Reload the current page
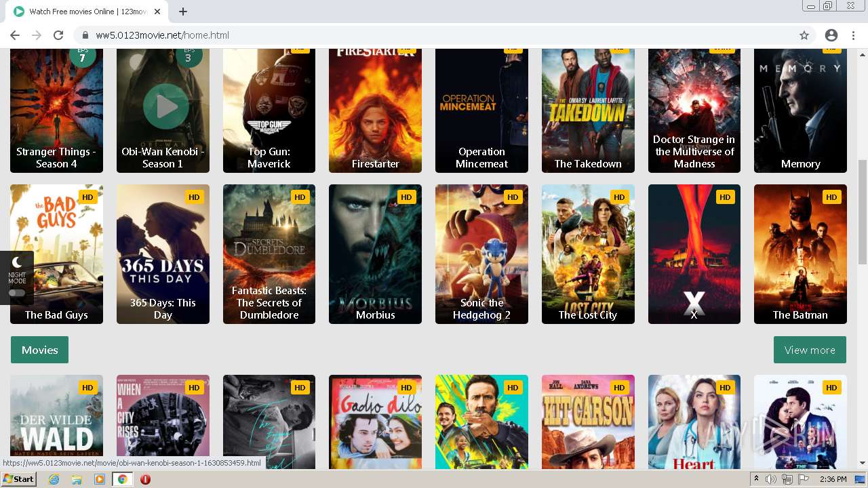The height and width of the screenshot is (488, 868). pos(58,35)
